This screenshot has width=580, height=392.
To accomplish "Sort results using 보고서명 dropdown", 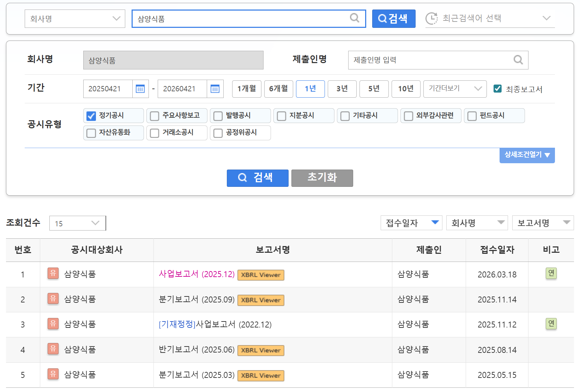I will coord(543,223).
